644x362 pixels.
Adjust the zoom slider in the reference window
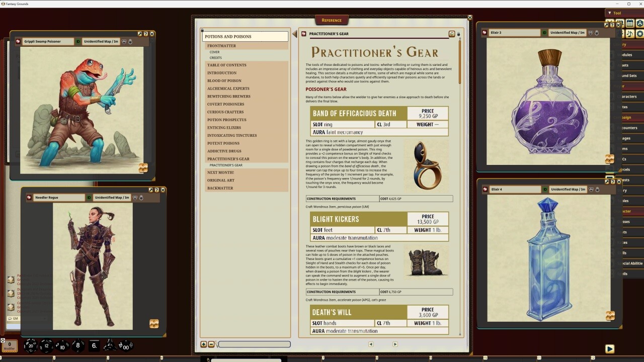pos(254,344)
